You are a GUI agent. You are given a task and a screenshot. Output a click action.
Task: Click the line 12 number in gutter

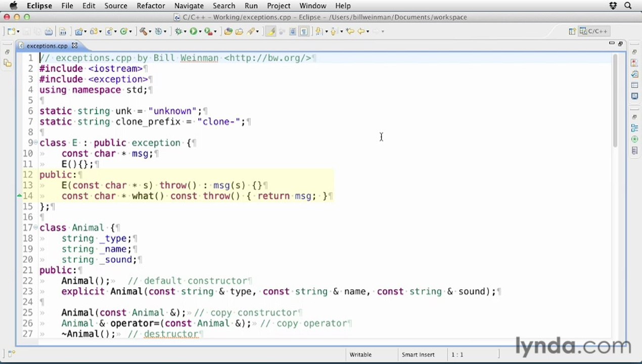point(28,174)
